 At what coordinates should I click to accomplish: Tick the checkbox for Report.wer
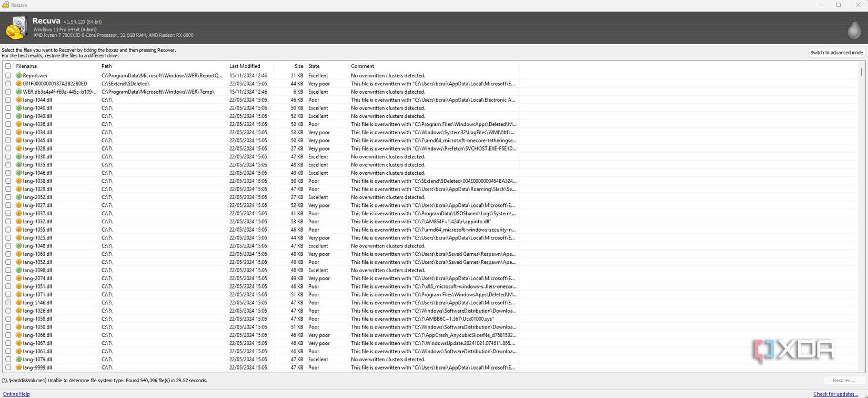point(8,76)
